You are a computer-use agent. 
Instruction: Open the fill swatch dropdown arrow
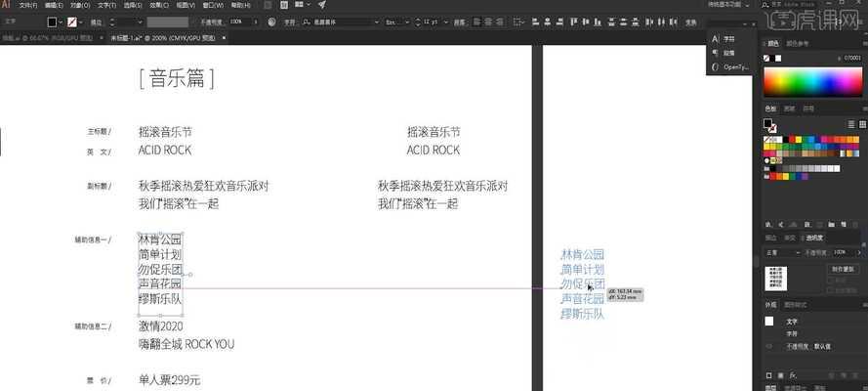61,22
